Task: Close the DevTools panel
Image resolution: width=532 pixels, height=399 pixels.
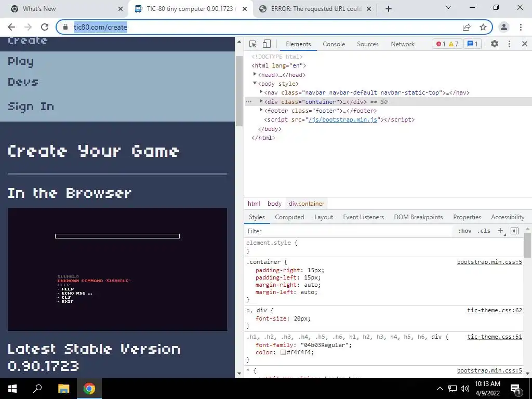Action: tap(525, 44)
